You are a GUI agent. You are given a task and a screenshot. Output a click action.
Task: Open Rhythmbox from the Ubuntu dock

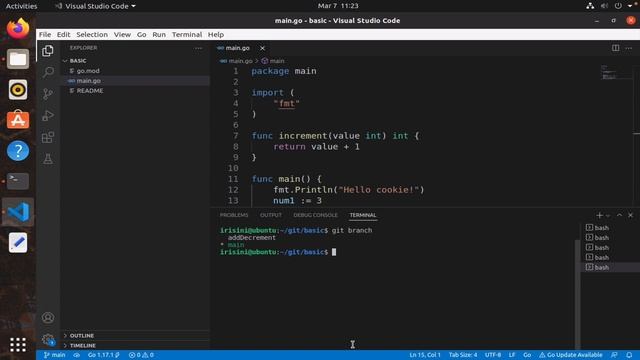click(18, 90)
